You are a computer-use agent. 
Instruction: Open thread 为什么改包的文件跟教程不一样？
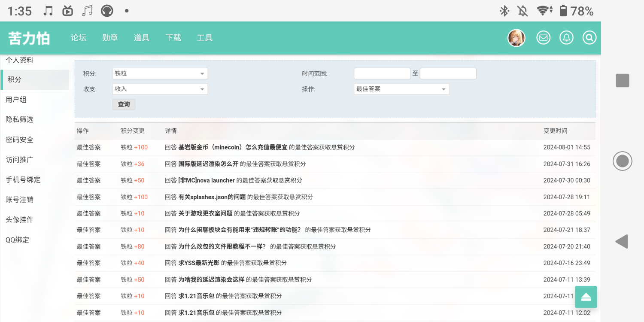222,246
